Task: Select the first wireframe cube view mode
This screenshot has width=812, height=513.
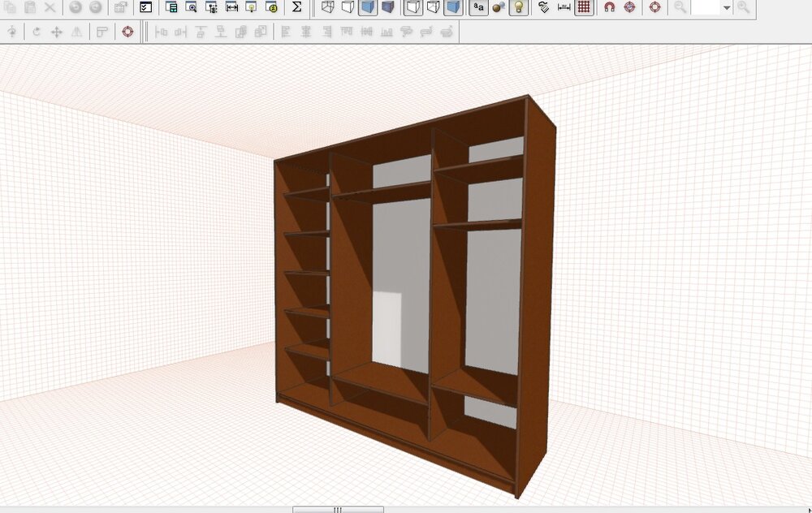Action: pyautogui.click(x=328, y=7)
